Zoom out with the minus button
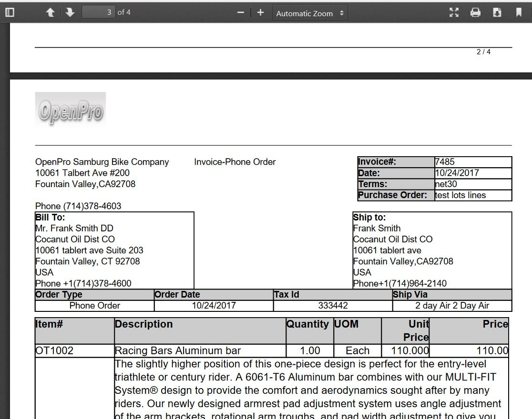The image size is (532, 419). coord(241,12)
